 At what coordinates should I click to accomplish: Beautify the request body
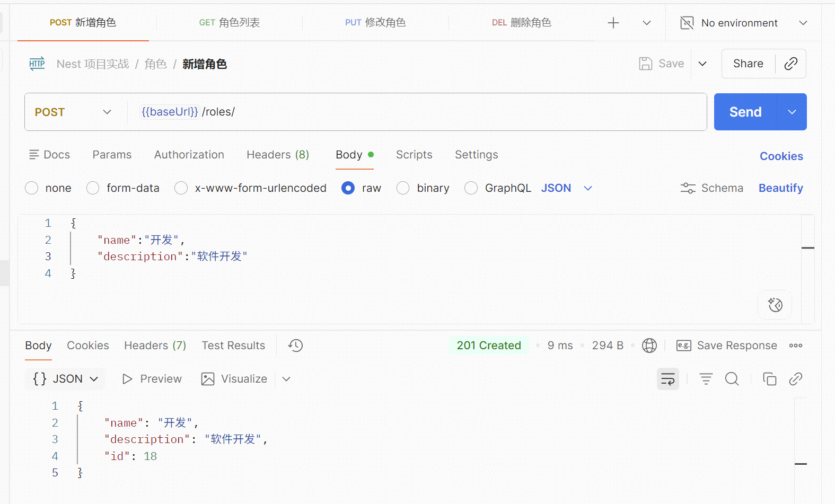pos(781,188)
